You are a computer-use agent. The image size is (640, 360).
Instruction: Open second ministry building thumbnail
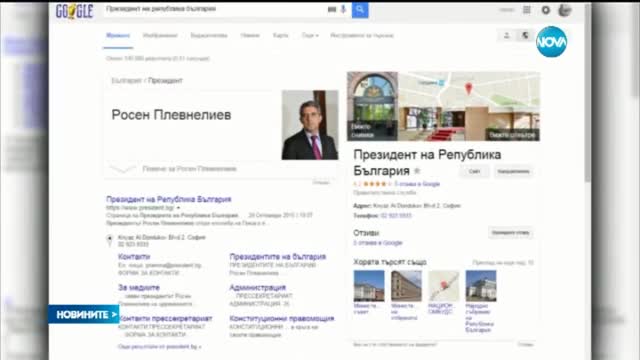coord(406,286)
